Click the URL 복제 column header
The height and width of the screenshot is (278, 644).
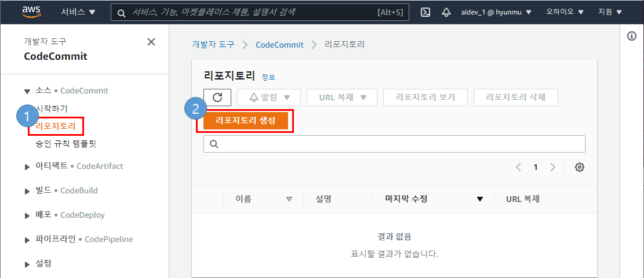tap(523, 199)
